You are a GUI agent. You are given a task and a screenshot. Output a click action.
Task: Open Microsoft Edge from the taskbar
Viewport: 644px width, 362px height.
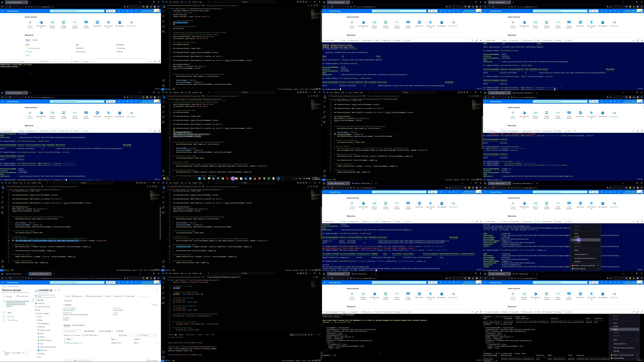pos(218,179)
